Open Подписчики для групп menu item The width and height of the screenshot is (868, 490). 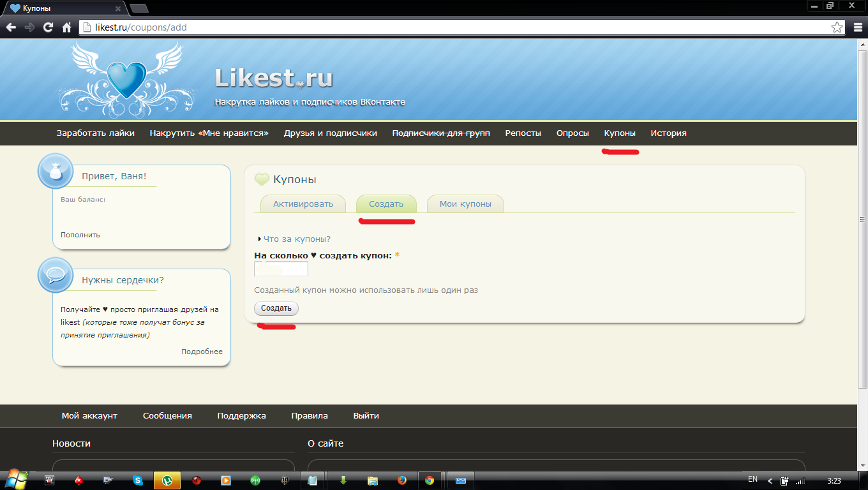point(441,133)
